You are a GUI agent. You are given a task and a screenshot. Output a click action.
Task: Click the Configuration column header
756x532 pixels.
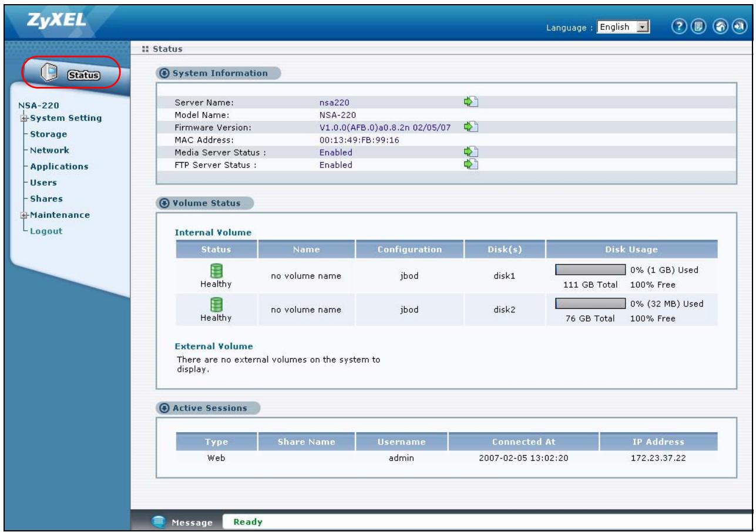pyautogui.click(x=409, y=249)
